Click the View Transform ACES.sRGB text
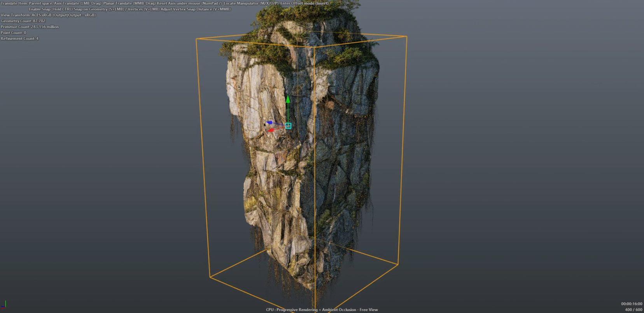This screenshot has height=313, width=644. [x=48, y=15]
